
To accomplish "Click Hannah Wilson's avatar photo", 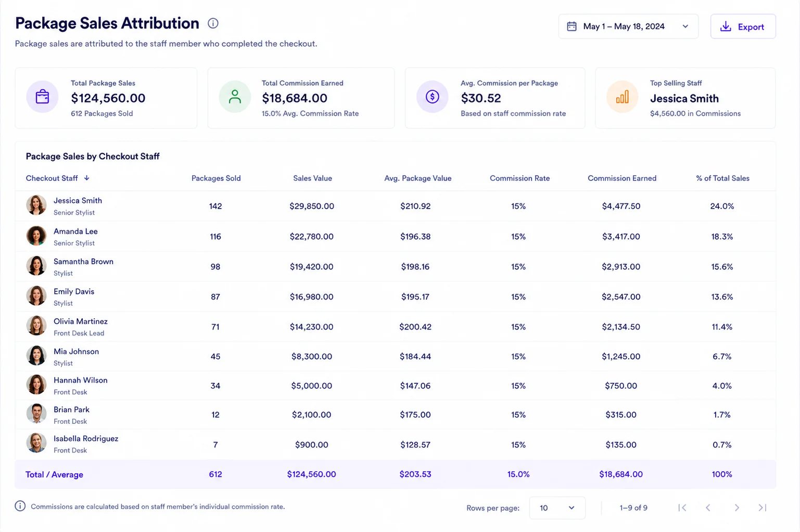I will [36, 385].
